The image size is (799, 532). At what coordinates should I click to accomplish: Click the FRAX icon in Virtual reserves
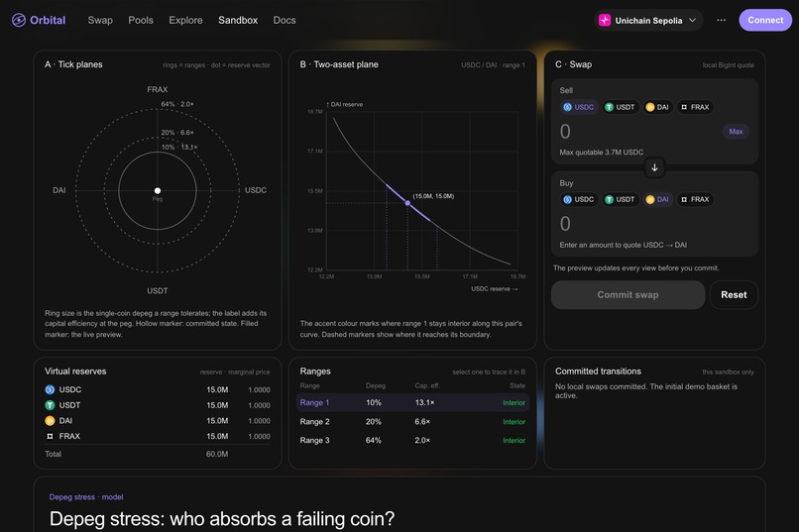[x=50, y=436]
